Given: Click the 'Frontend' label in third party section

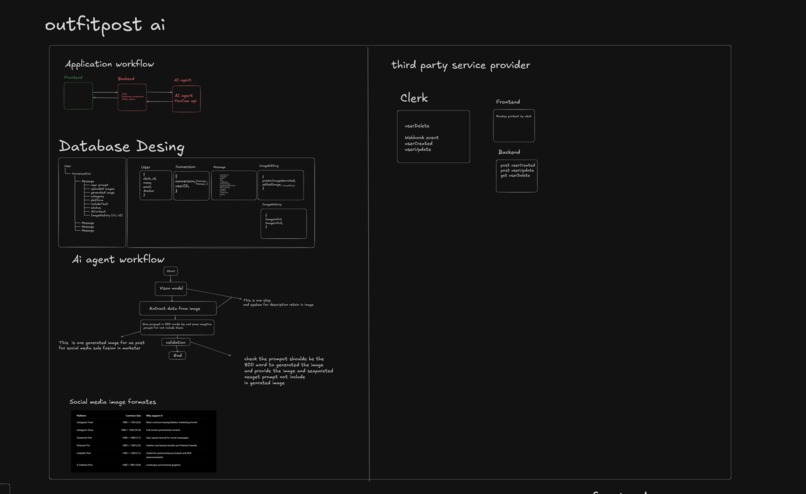Looking at the screenshot, I should click(508, 102).
